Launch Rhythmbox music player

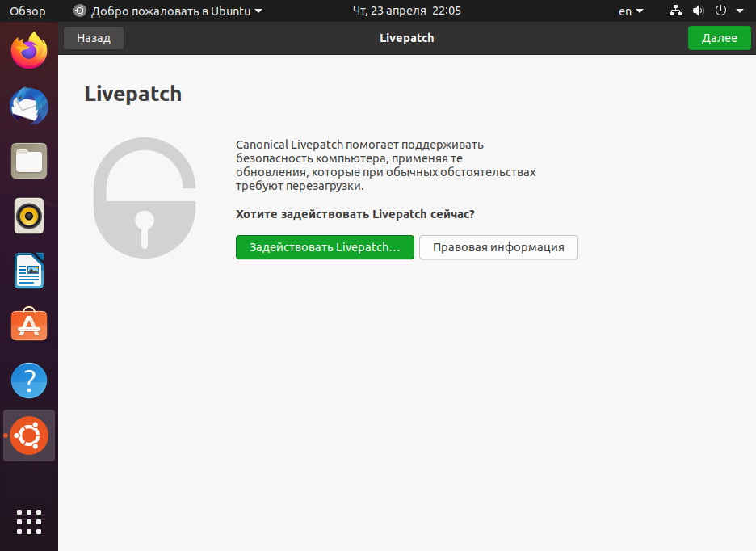29,216
